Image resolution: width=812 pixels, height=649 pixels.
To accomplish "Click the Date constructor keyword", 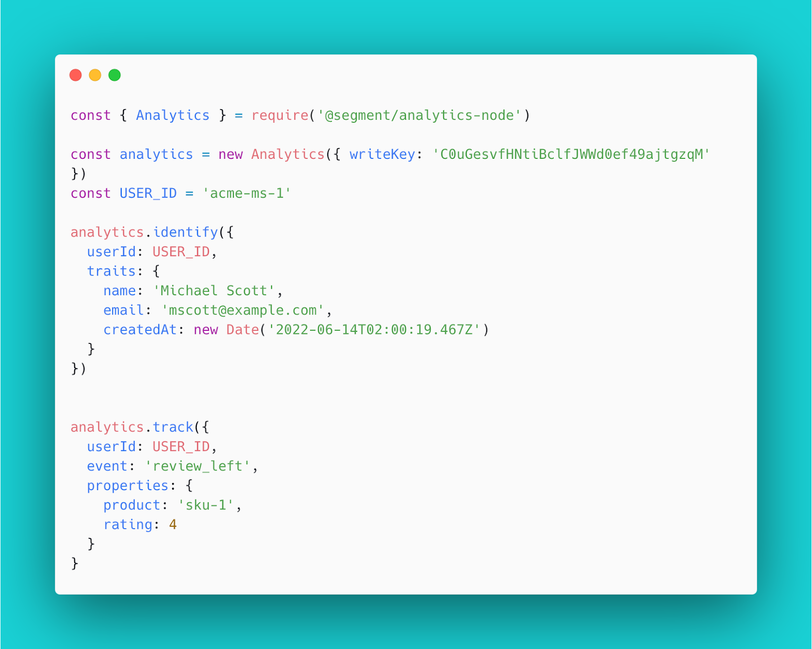I will (243, 330).
